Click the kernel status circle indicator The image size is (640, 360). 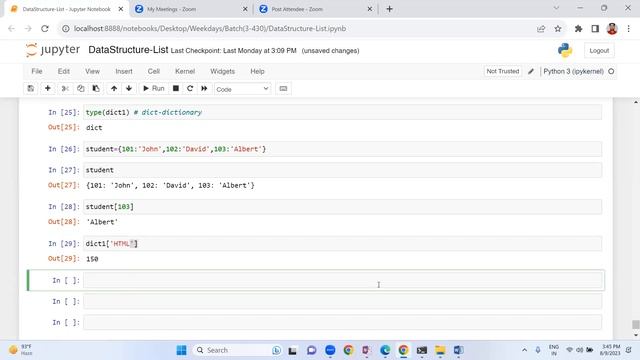[611, 71]
